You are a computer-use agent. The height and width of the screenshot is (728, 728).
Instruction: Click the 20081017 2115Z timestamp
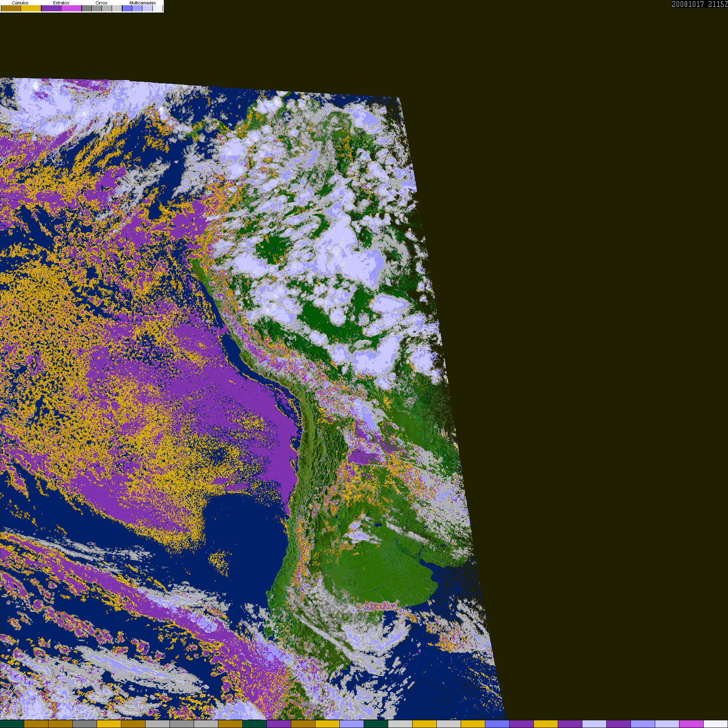[700, 4]
